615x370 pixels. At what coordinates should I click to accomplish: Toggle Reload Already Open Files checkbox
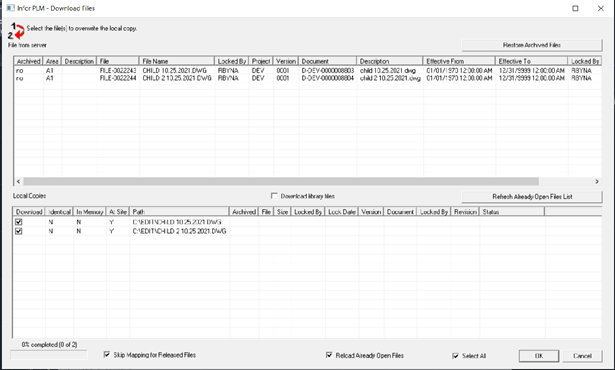tap(329, 355)
